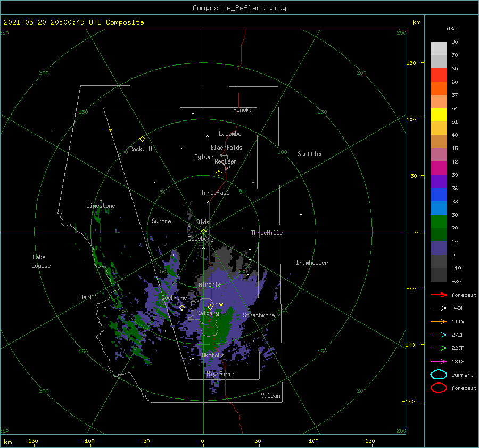Click the yellow diamond marker beside RockyMH
The image size is (479, 448).
pyautogui.click(x=142, y=139)
